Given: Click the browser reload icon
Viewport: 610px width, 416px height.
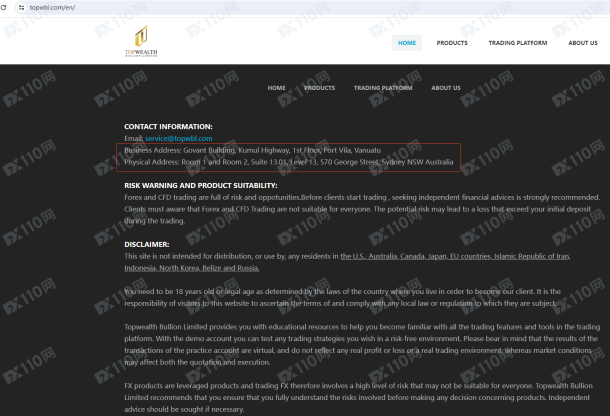Looking at the screenshot, I should (4, 7).
